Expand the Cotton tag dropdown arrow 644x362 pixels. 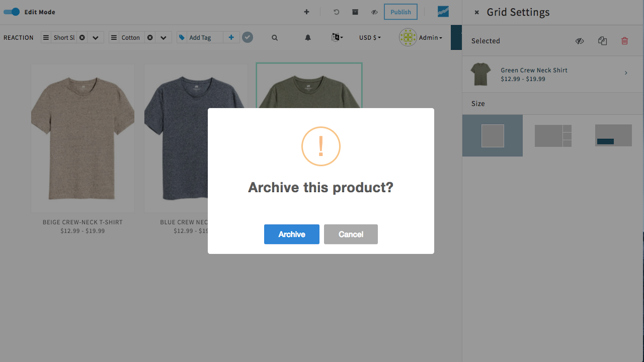164,38
